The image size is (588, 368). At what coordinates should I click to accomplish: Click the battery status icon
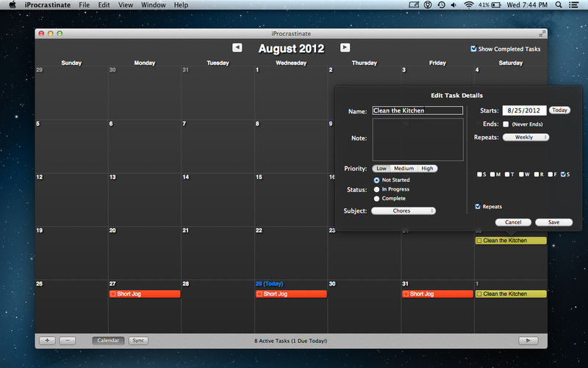coord(496,5)
